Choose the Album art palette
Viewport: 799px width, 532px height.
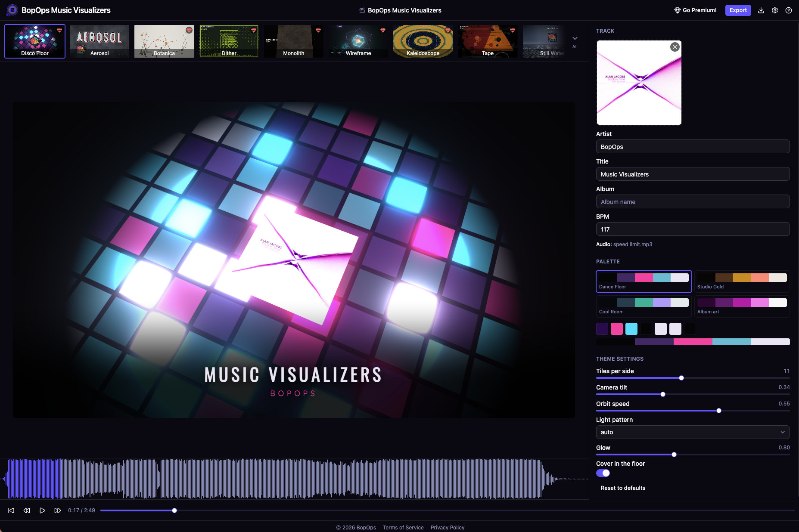click(x=742, y=306)
